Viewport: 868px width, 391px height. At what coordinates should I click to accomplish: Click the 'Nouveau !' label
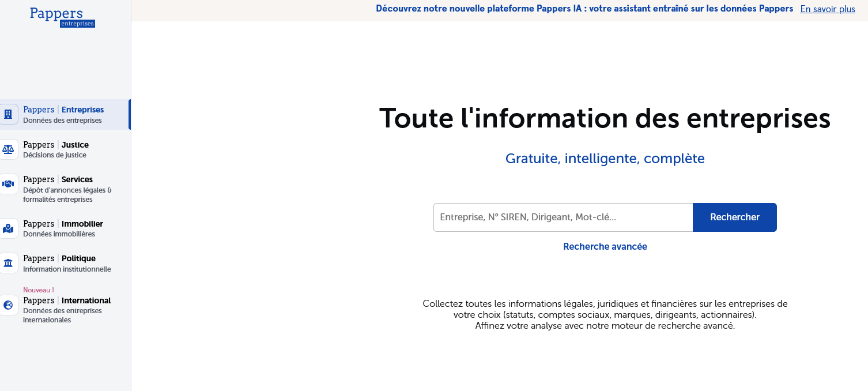[x=39, y=290]
